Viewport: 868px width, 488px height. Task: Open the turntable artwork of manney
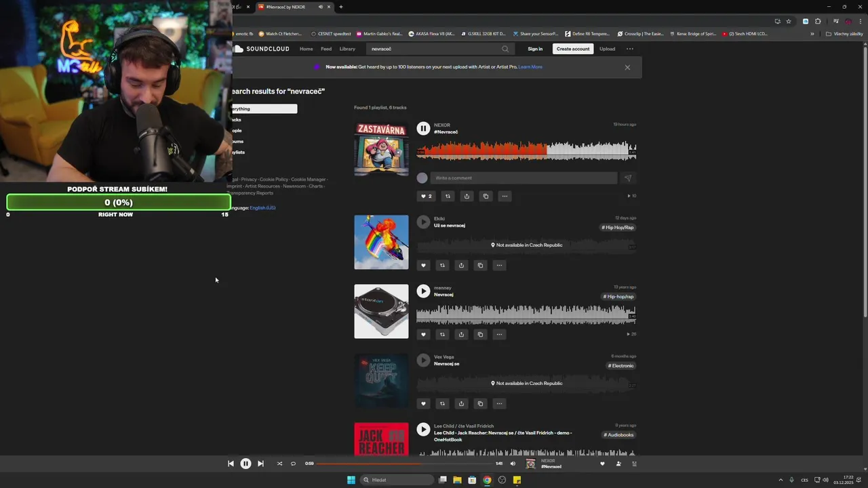[381, 311]
